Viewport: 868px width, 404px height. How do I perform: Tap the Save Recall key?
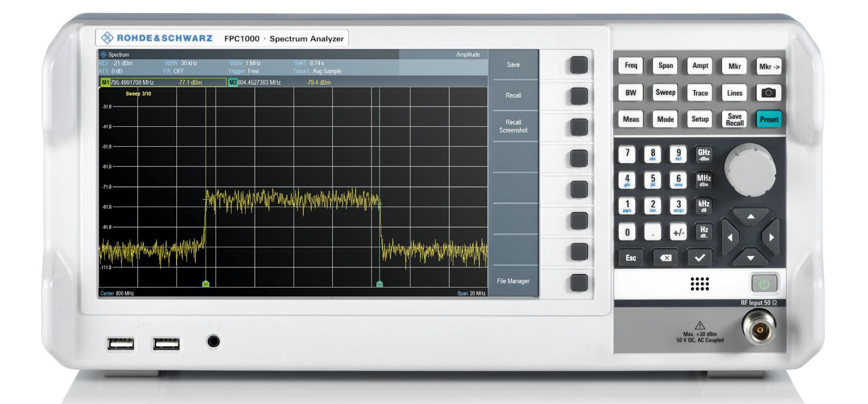pyautogui.click(x=734, y=119)
